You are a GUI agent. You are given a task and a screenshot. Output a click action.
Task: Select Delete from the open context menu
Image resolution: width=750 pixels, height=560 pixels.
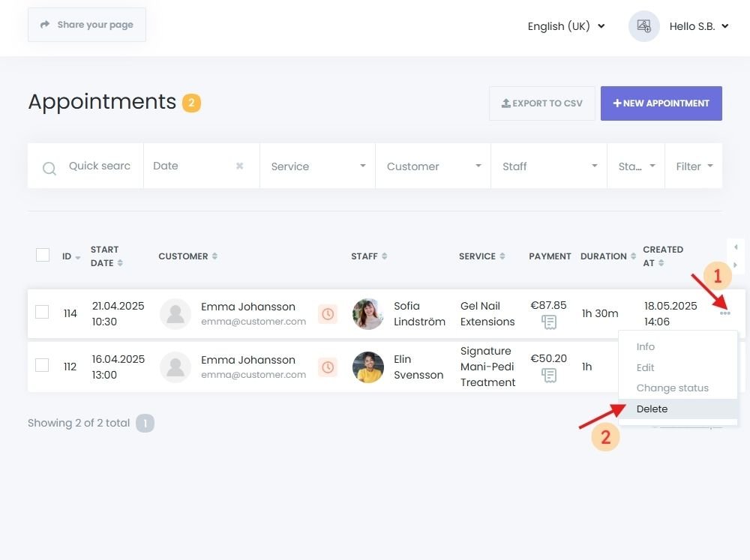tap(652, 409)
